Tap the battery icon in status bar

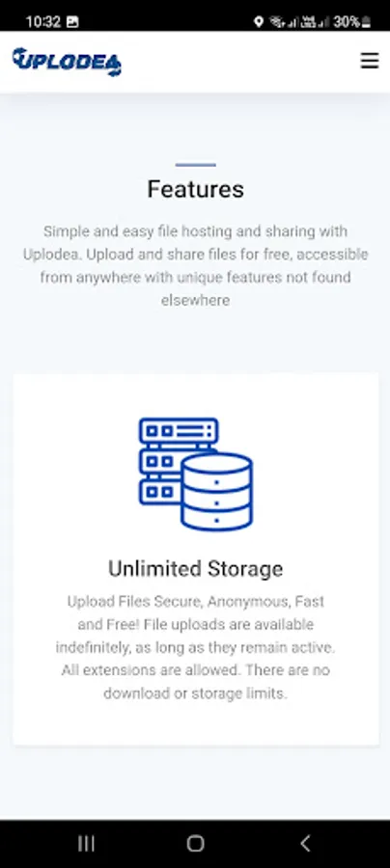click(366, 22)
